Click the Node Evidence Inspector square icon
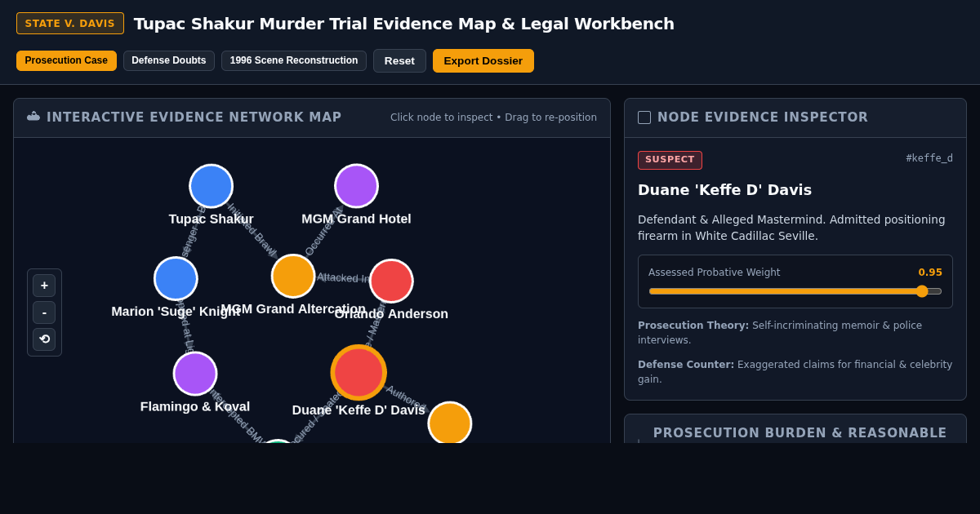The height and width of the screenshot is (514, 980). [644, 117]
